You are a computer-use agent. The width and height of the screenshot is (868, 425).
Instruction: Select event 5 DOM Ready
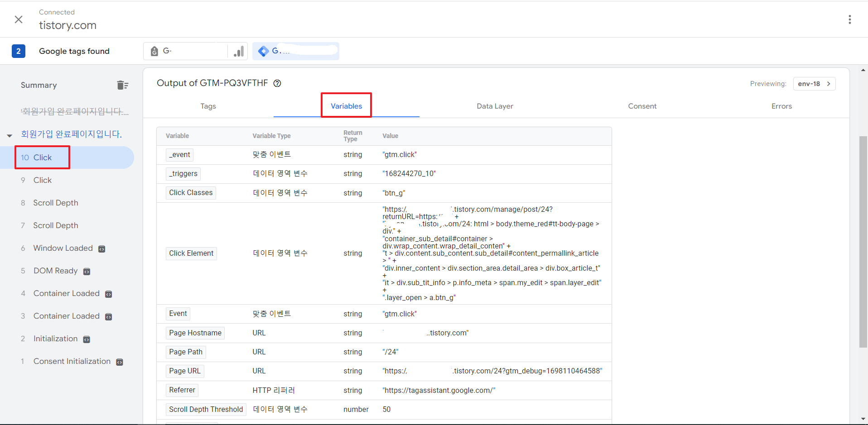tap(55, 271)
